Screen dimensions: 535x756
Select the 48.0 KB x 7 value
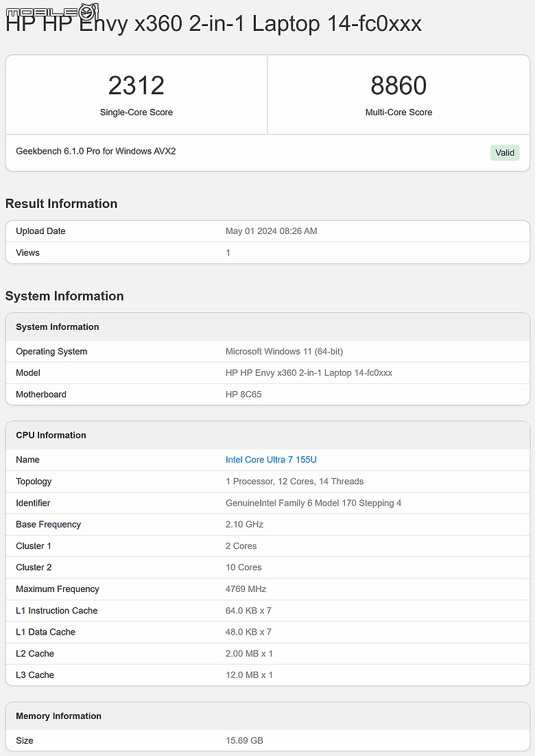coord(248,632)
